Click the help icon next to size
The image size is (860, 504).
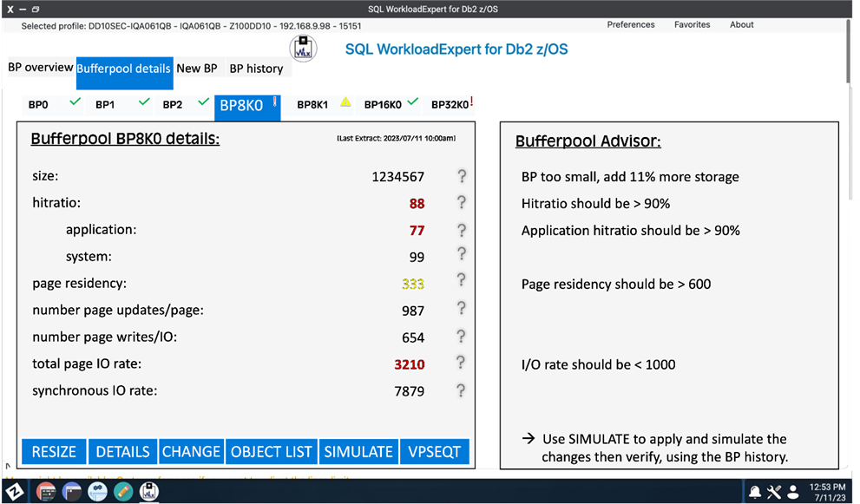(x=462, y=176)
